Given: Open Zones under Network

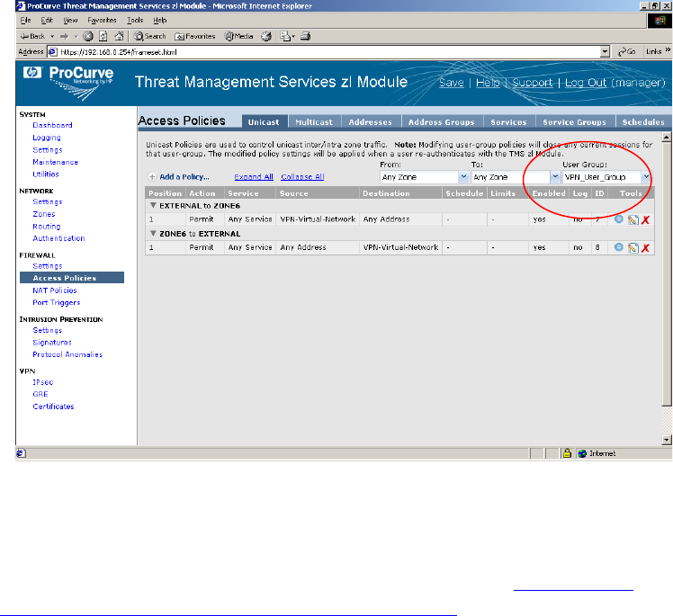Looking at the screenshot, I should (x=44, y=214).
